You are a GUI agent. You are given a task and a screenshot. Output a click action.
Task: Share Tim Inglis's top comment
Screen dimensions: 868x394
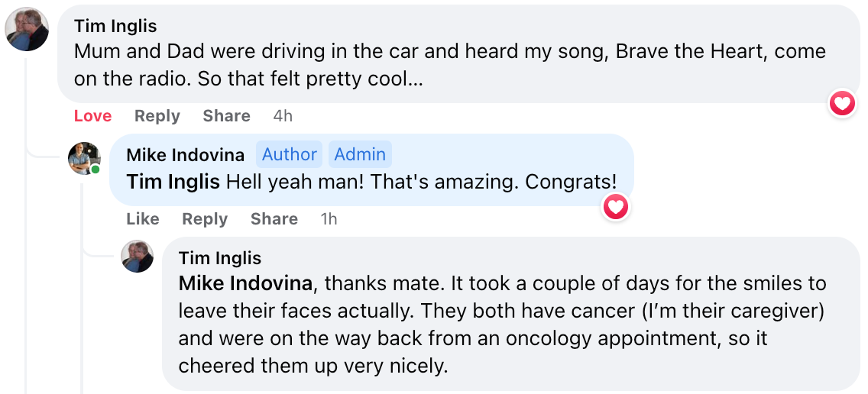coord(226,116)
